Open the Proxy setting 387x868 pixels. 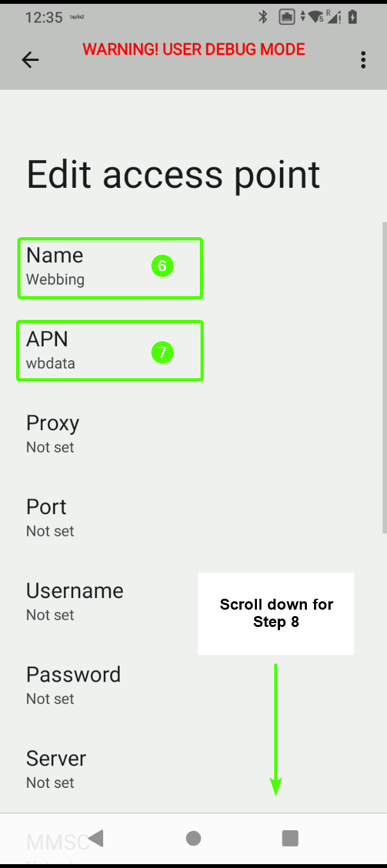click(x=193, y=434)
